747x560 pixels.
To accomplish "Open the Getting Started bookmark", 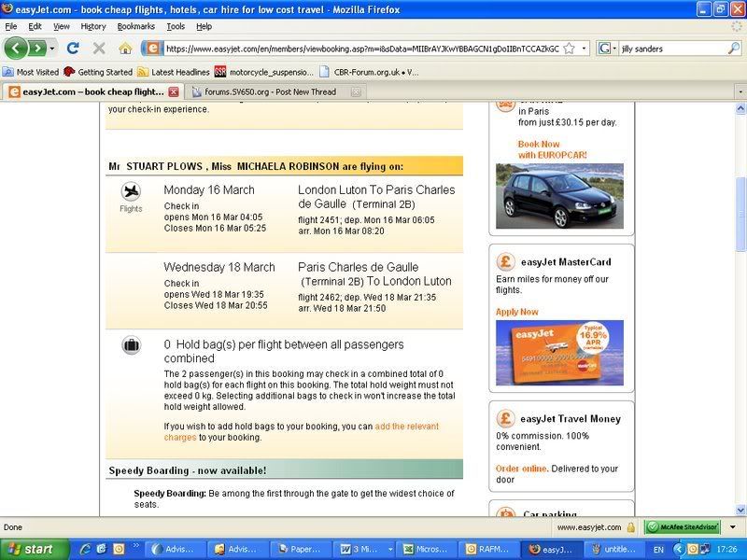I will tap(98, 72).
